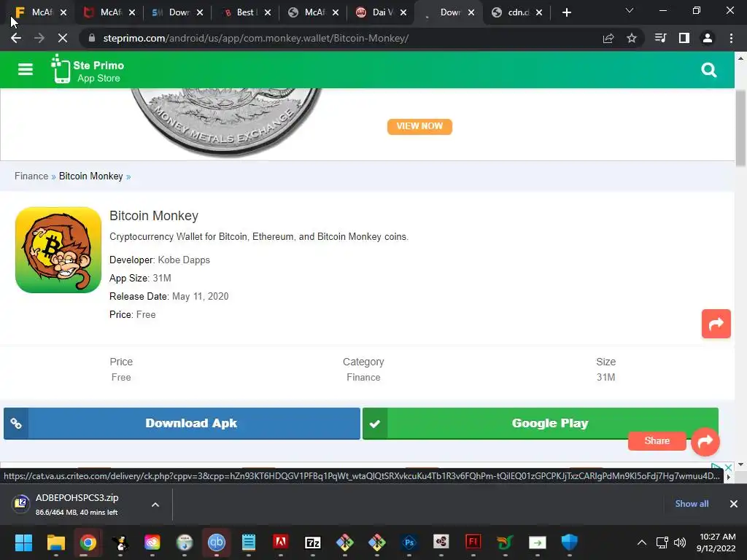The width and height of the screenshot is (747, 560).
Task: Stop loading the page
Action: [x=63, y=38]
